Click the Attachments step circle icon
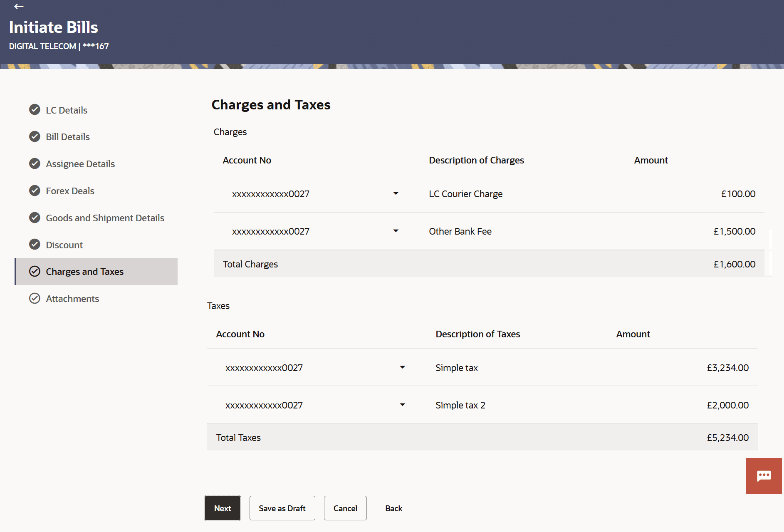Image resolution: width=784 pixels, height=532 pixels. 35,299
